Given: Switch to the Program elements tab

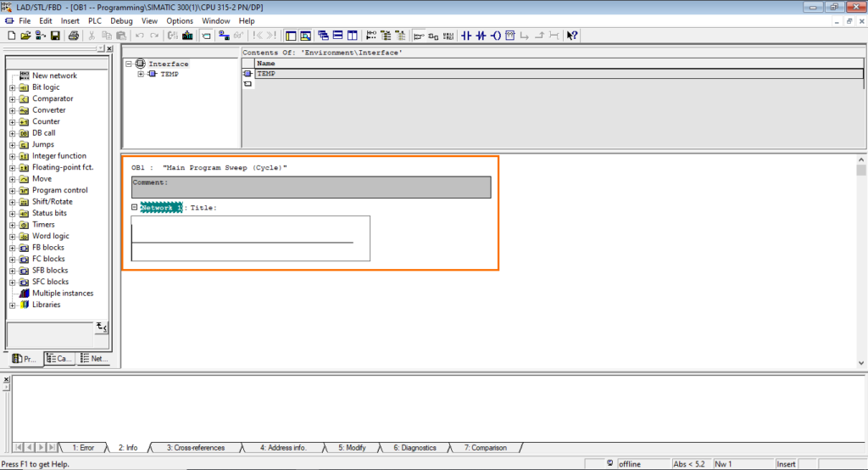Looking at the screenshot, I should (x=25, y=359).
